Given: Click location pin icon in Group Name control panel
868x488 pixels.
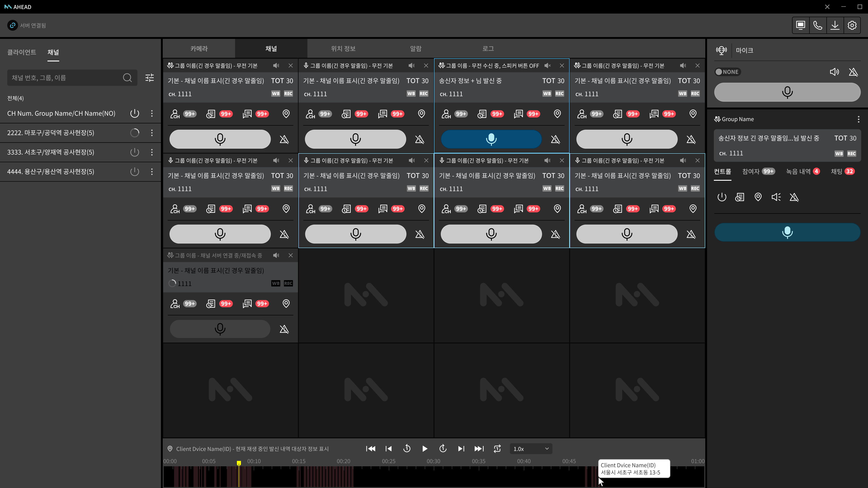Looking at the screenshot, I should (758, 197).
